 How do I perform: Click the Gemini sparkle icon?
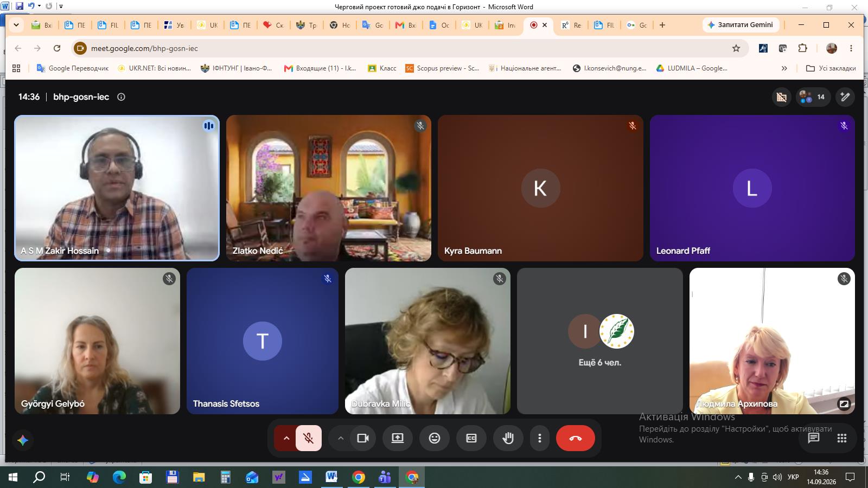[x=23, y=440]
